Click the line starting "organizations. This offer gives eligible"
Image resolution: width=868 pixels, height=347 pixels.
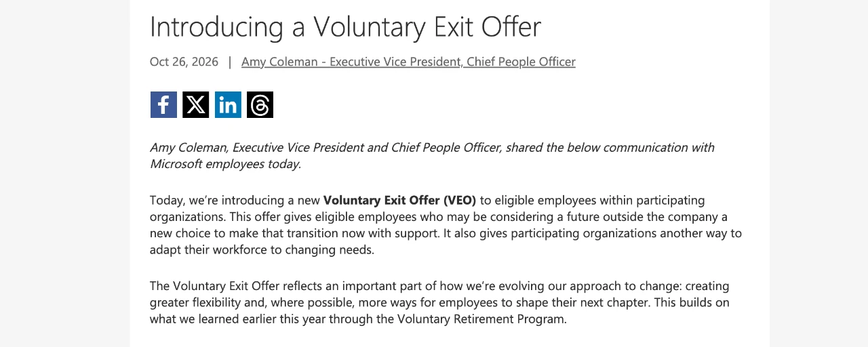[439, 217]
